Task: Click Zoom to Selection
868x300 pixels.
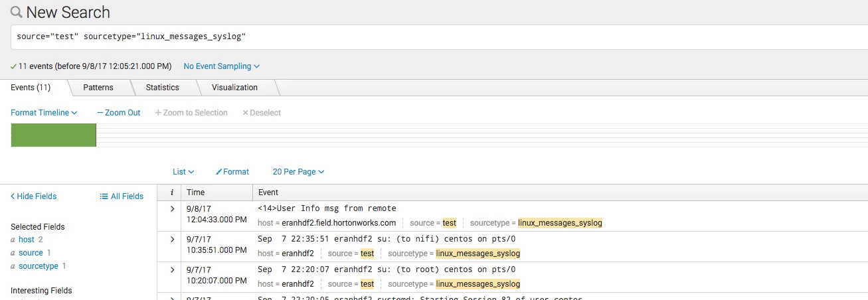Action: click(191, 113)
